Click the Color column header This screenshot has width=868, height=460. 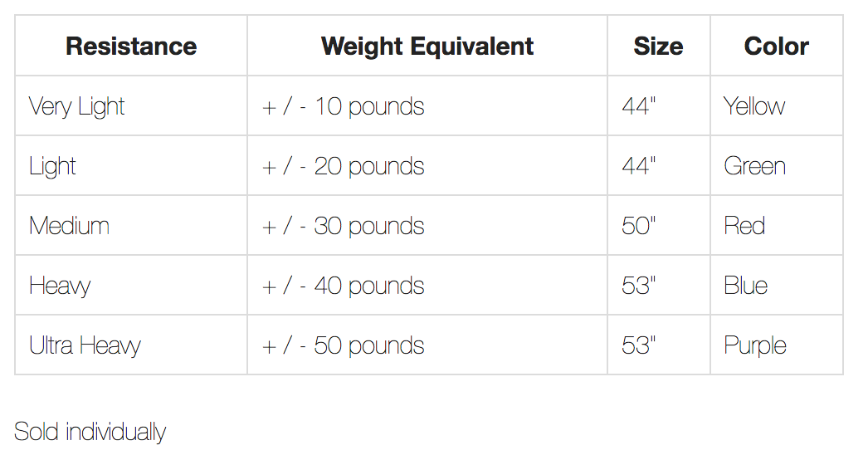tap(776, 46)
